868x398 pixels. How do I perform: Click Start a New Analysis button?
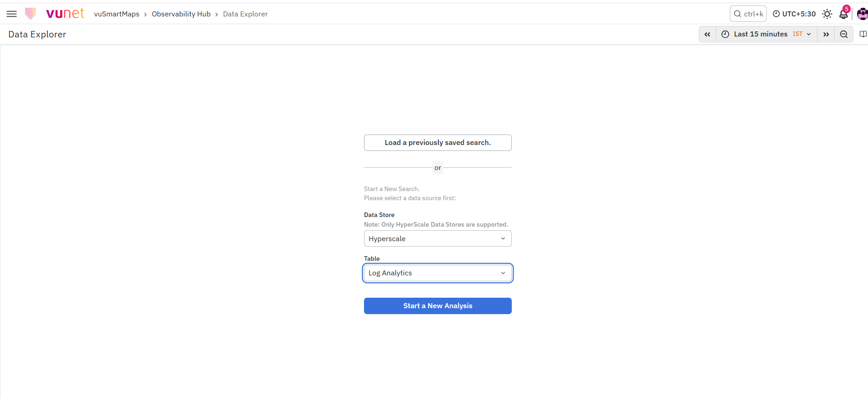tap(438, 306)
